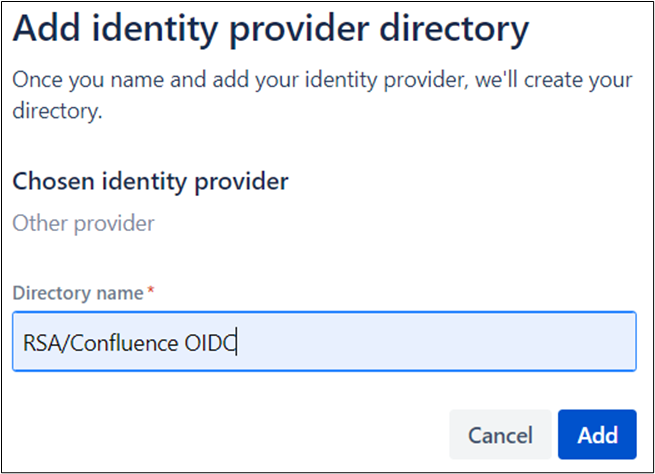This screenshot has width=655, height=474.
Task: Click the blue Add button
Action: click(597, 435)
